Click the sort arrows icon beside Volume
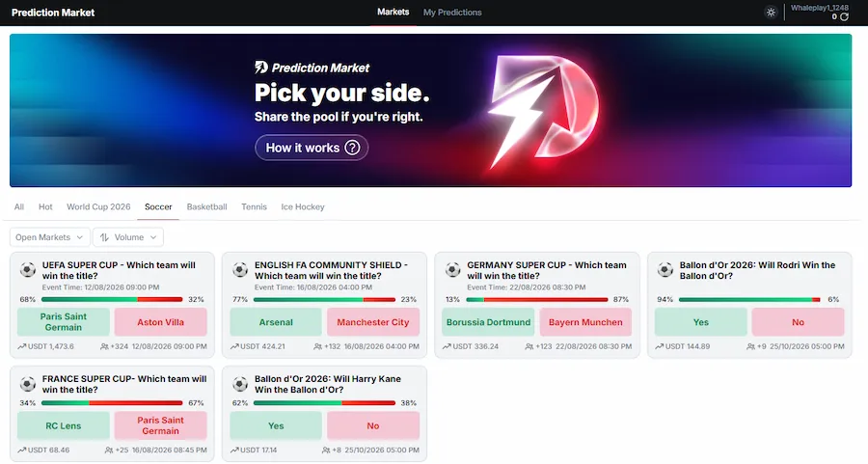The image size is (868, 464). [x=104, y=237]
